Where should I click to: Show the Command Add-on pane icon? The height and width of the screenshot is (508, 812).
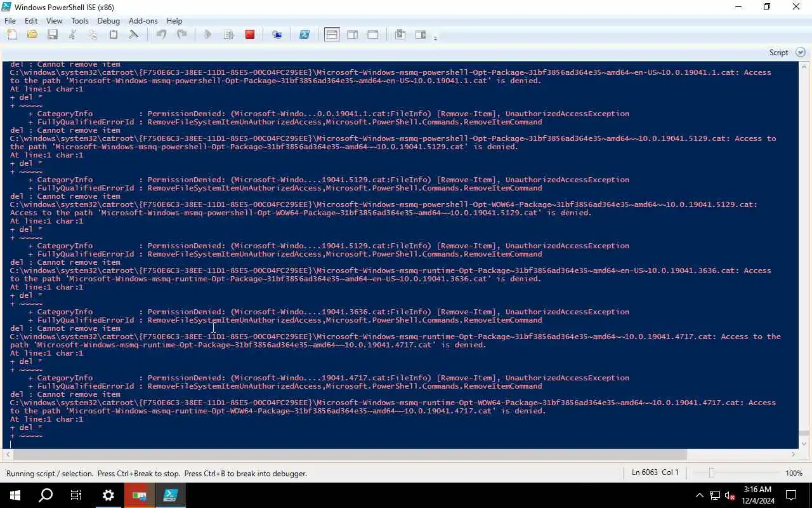click(x=421, y=35)
